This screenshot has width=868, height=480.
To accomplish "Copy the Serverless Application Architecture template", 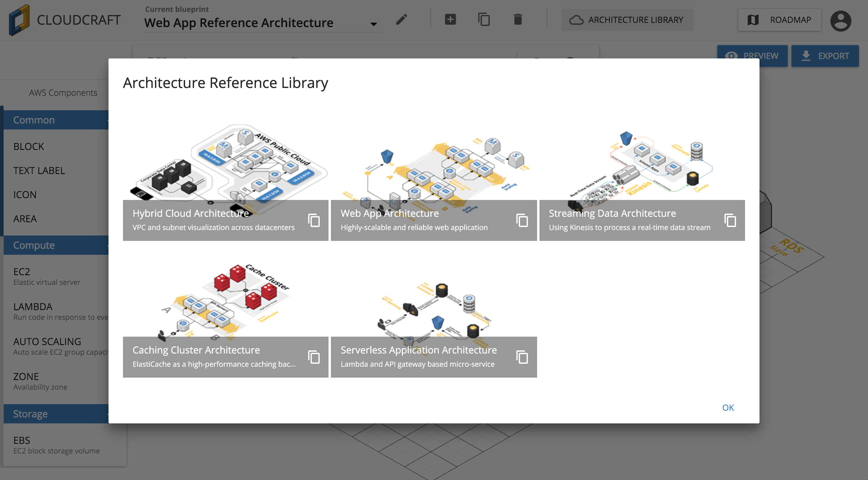I will pos(522,357).
